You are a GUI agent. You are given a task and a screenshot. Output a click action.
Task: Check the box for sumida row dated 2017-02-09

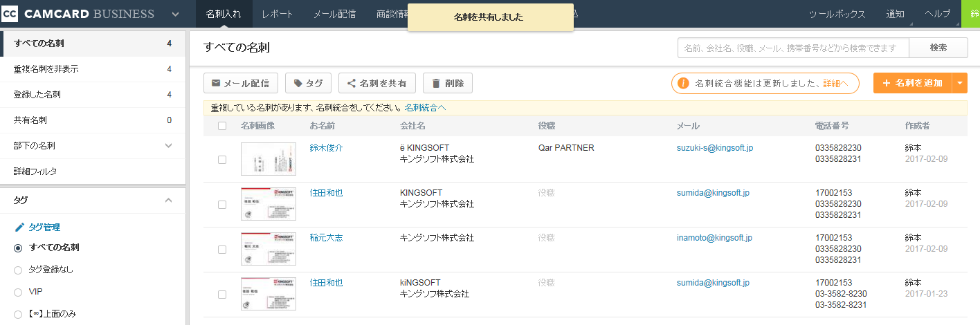coord(222,204)
